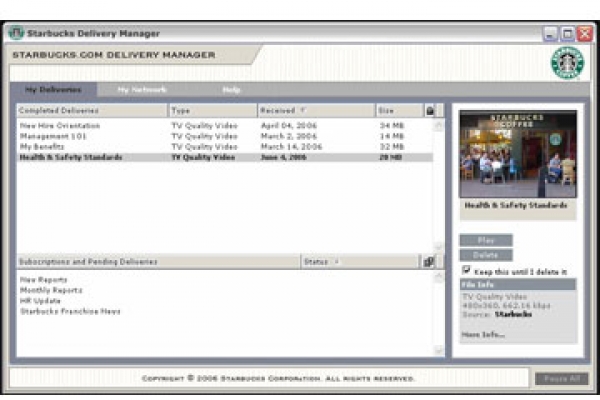
Task: Select the My Benefits delivery
Action: [225, 147]
